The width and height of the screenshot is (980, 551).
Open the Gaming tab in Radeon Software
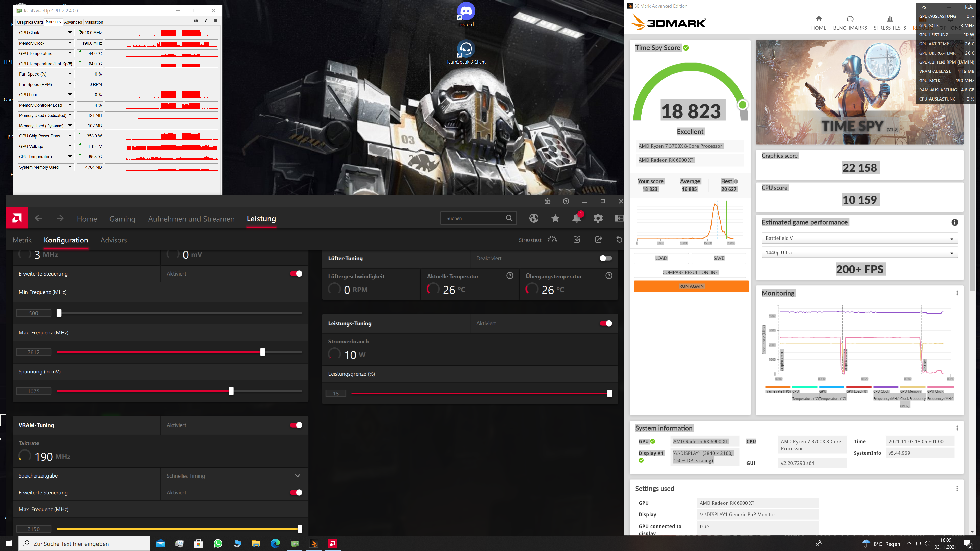(122, 219)
